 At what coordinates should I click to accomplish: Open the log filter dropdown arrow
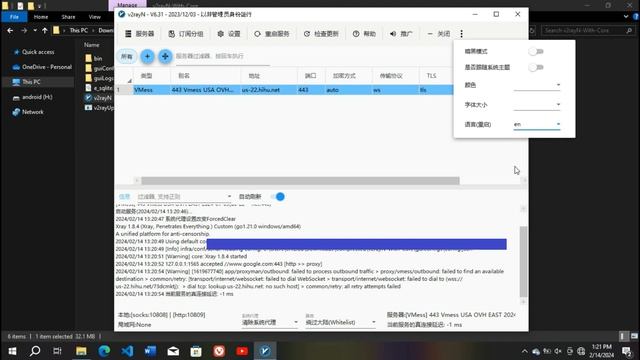tap(229, 197)
